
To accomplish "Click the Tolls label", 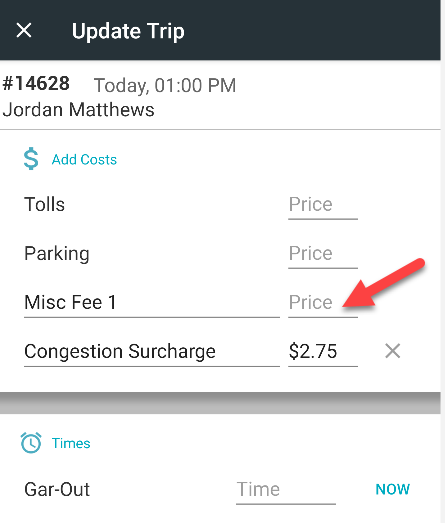I will pos(44,204).
